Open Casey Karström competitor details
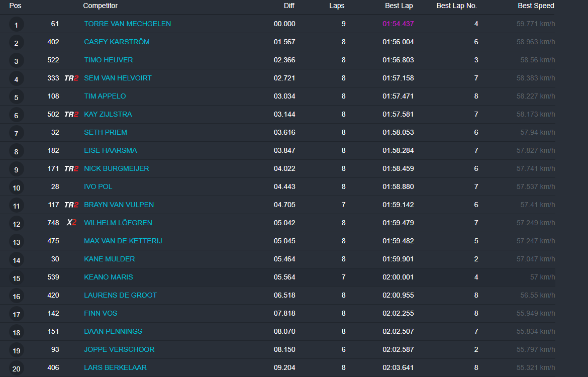 click(117, 42)
